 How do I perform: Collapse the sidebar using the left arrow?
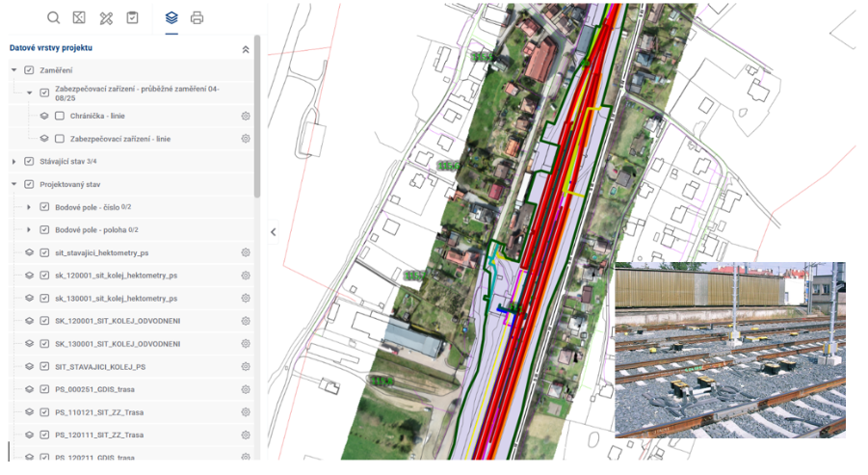point(273,232)
